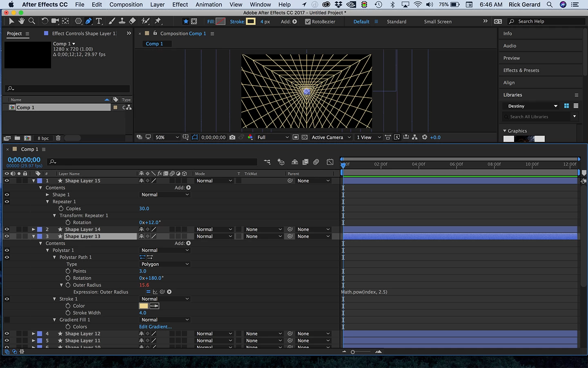Delete the selected project item with trash icon

click(x=58, y=138)
